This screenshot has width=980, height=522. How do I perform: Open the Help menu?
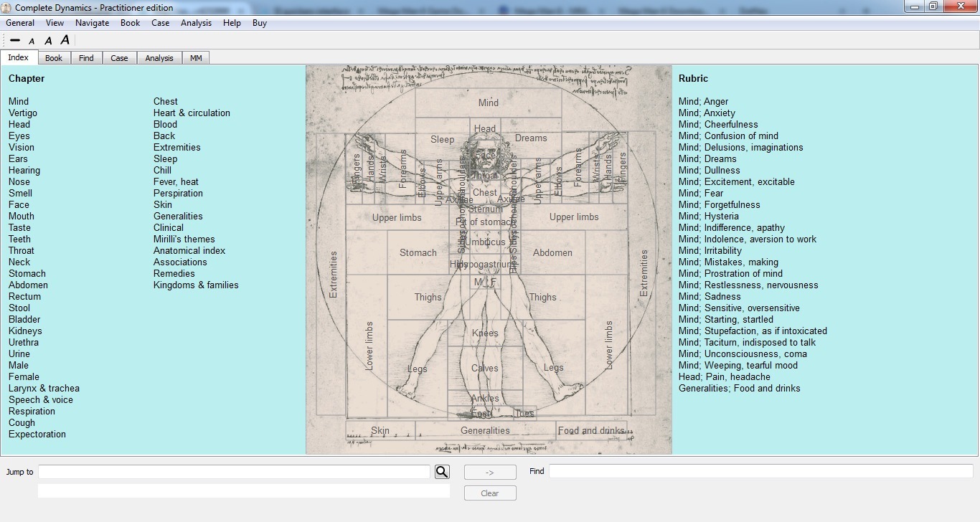(x=232, y=23)
